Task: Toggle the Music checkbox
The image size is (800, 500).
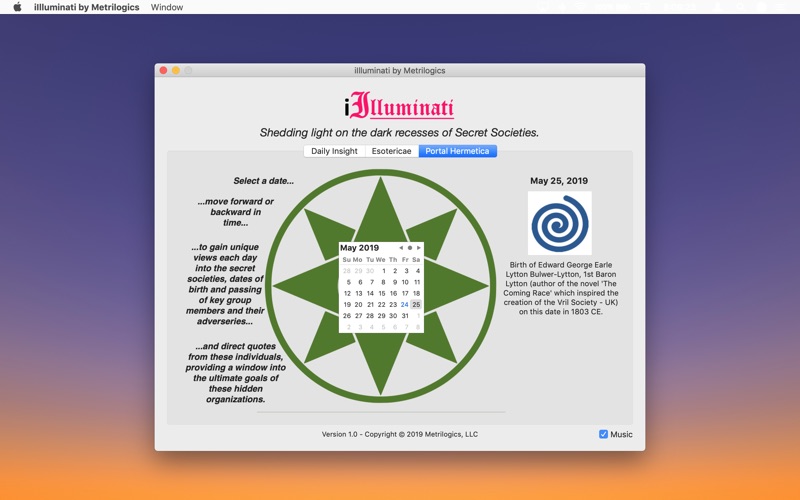Action: pos(604,434)
